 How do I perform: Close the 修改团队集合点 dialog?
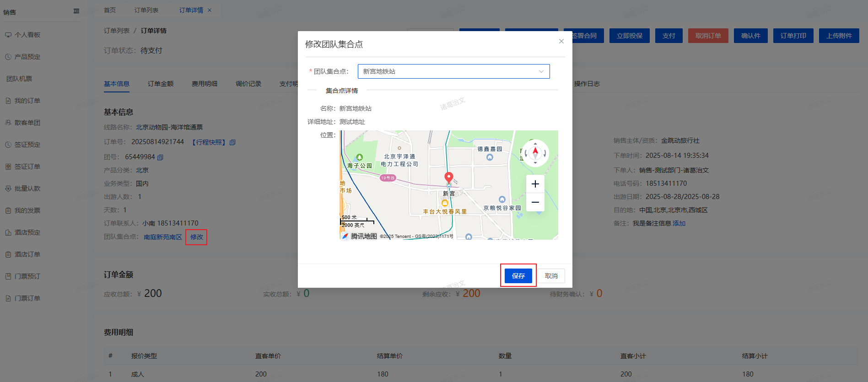point(561,41)
